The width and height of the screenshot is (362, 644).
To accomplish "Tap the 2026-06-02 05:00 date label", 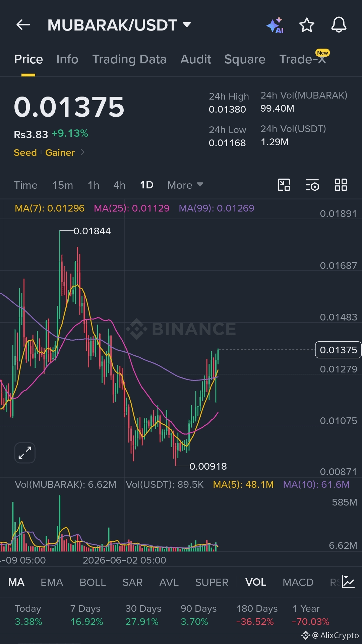I will click(124, 560).
